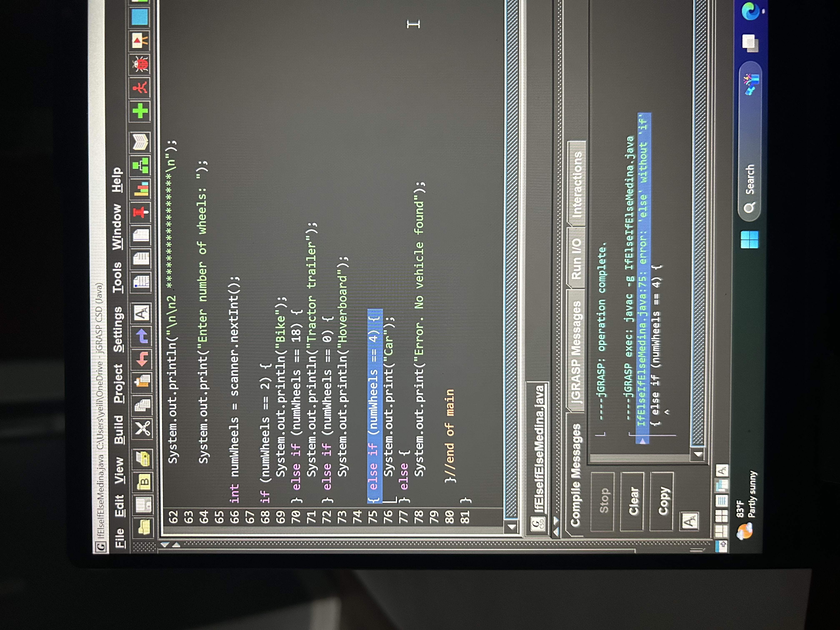Click the editor scrollbar arrow button by line 81
Screen dimensions: 840x630
pos(511,527)
